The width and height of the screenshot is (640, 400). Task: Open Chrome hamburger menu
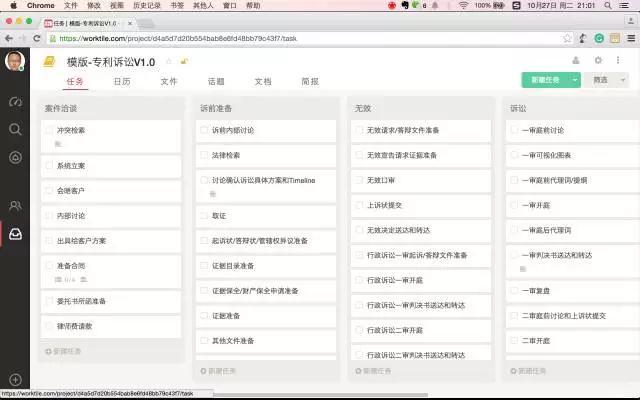[631, 38]
